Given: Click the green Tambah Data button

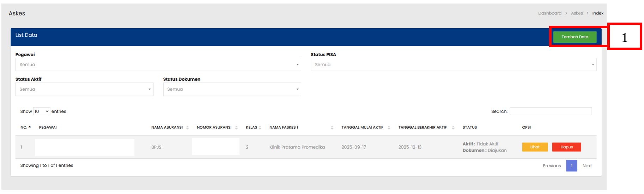Looking at the screenshot, I should coord(575,37).
